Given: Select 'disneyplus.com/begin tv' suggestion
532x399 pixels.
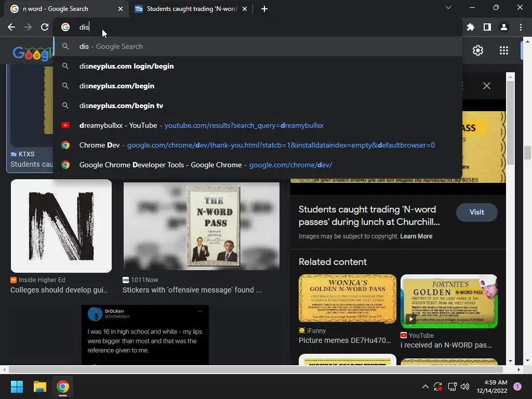Looking at the screenshot, I should [258, 105].
